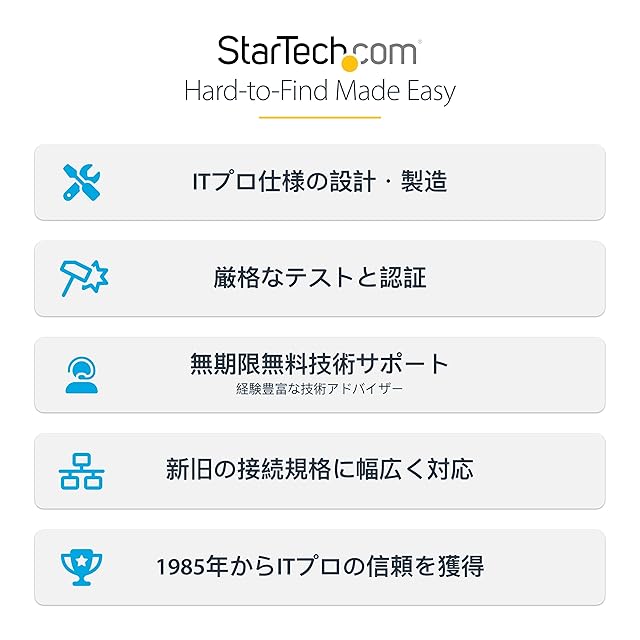Click the StarTech wordmark in the logo
This screenshot has height=640, width=640.
click(279, 51)
